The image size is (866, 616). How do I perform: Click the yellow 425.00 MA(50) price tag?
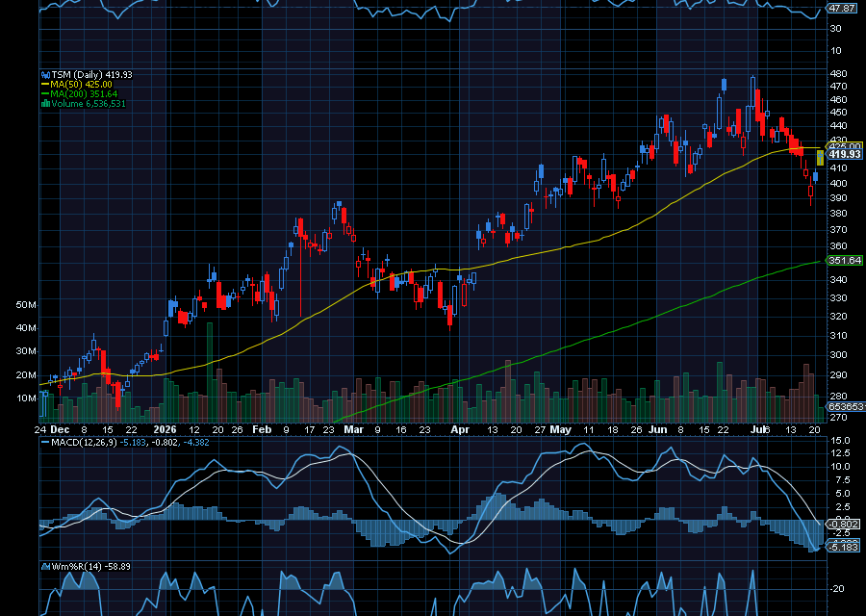pyautogui.click(x=845, y=146)
